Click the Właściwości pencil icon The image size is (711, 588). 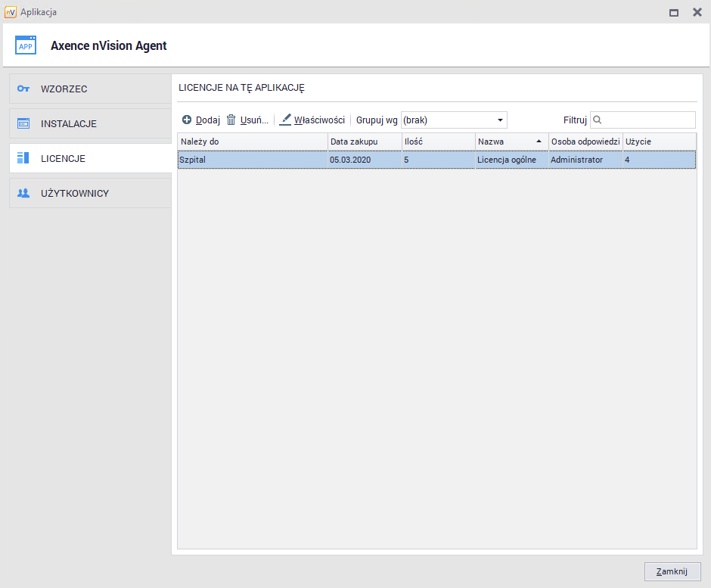point(285,120)
